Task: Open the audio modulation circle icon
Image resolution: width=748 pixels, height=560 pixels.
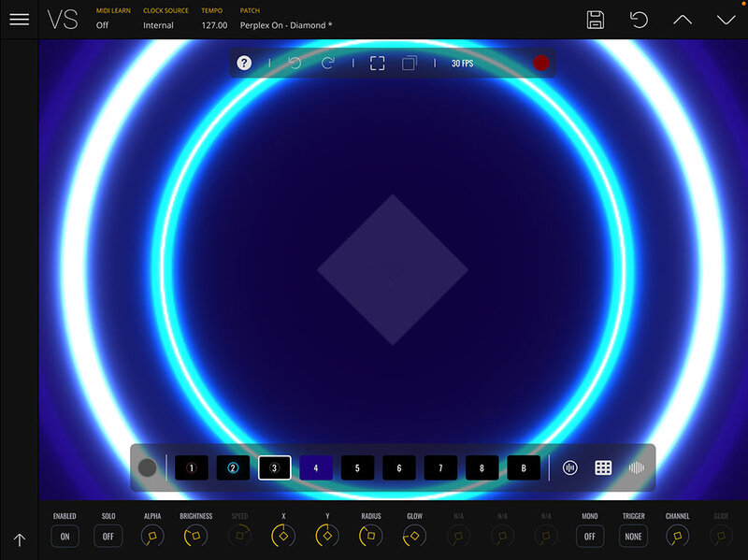Action: 569,468
